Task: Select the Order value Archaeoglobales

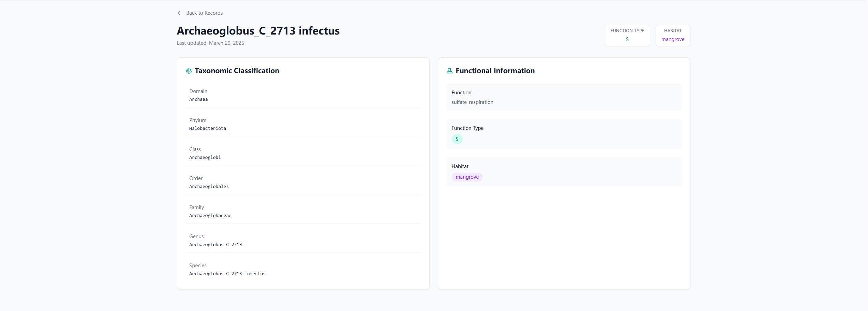Action: [209, 187]
